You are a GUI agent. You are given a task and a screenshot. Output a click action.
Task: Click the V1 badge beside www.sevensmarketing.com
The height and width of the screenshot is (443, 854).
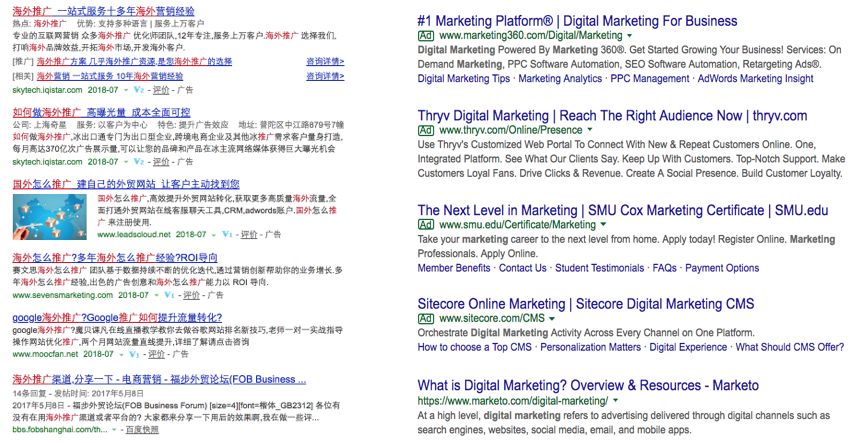pos(169,295)
